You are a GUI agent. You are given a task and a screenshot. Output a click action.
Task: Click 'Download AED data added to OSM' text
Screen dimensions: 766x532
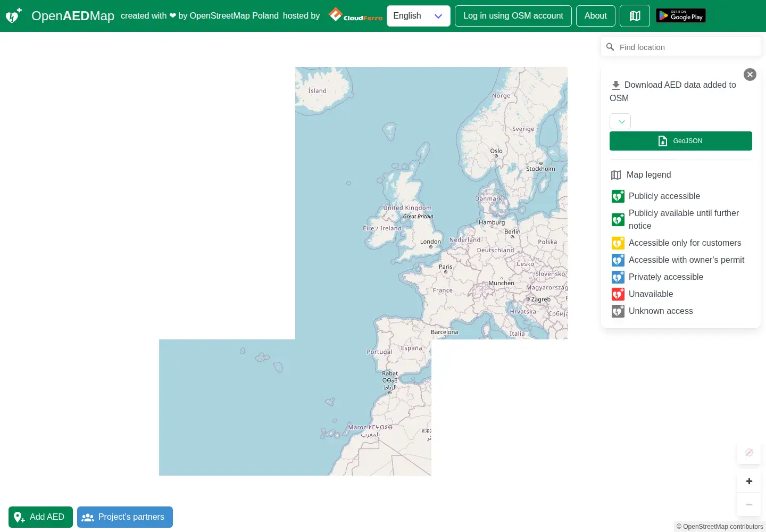point(673,91)
